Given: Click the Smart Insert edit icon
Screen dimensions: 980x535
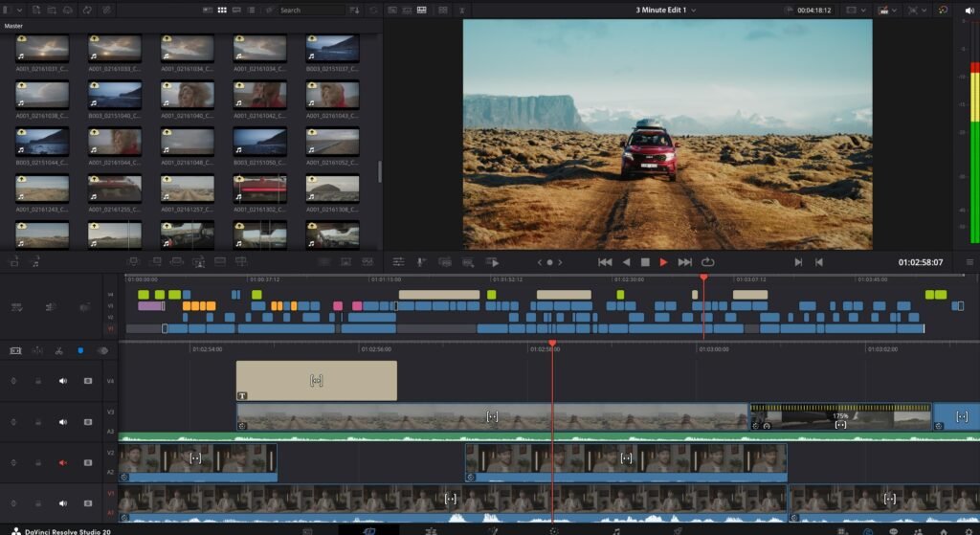Looking at the screenshot, I should coord(132,262).
